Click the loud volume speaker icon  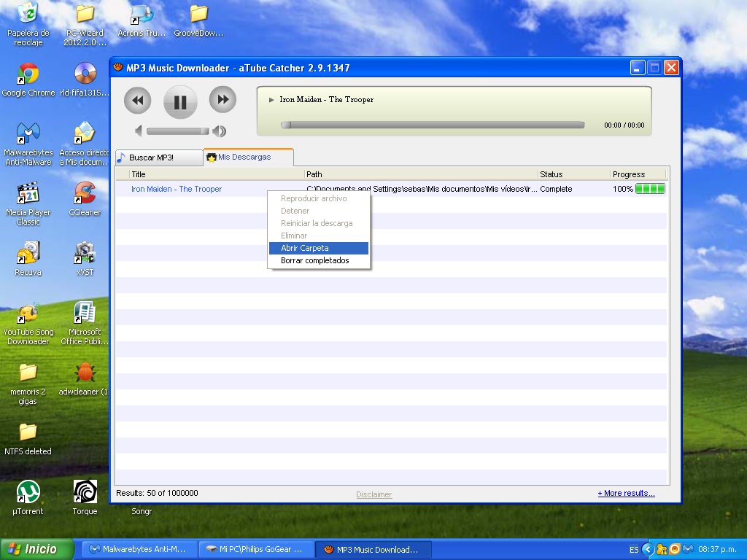click(219, 131)
